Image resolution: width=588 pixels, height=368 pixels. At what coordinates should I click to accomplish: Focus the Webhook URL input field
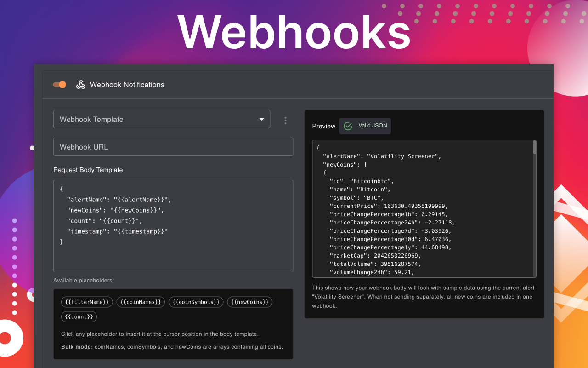173,147
